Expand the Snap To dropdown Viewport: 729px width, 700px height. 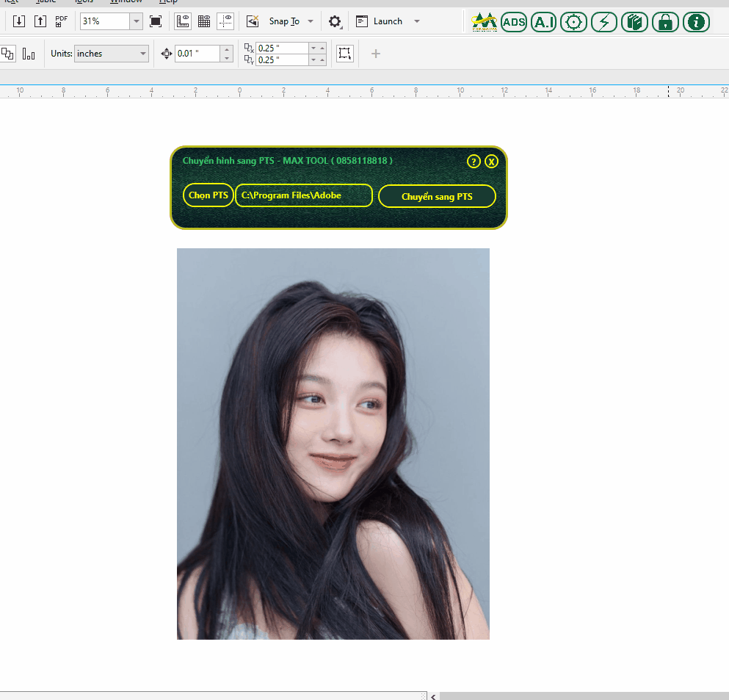(x=311, y=21)
